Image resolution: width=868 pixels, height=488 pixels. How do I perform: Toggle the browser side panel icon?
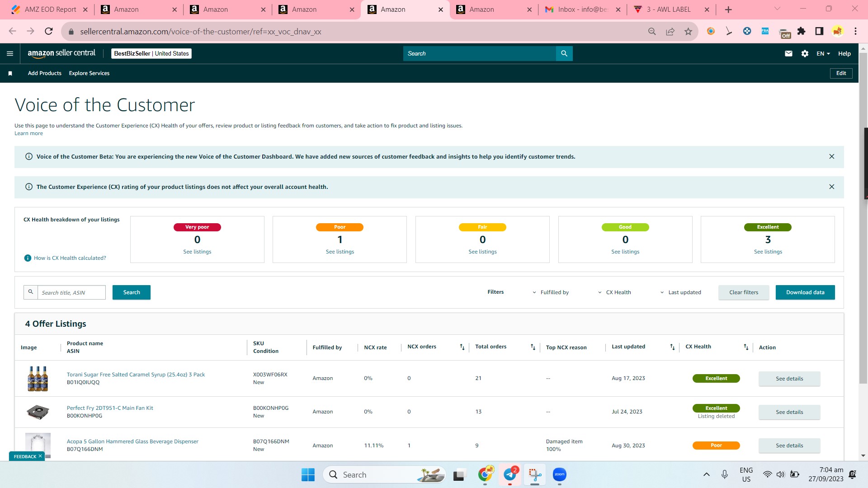point(819,31)
